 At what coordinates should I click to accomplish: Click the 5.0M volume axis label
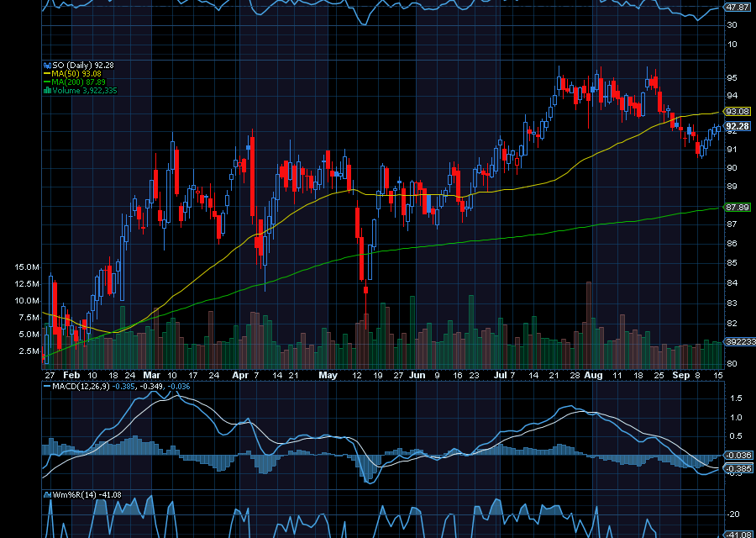[29, 334]
